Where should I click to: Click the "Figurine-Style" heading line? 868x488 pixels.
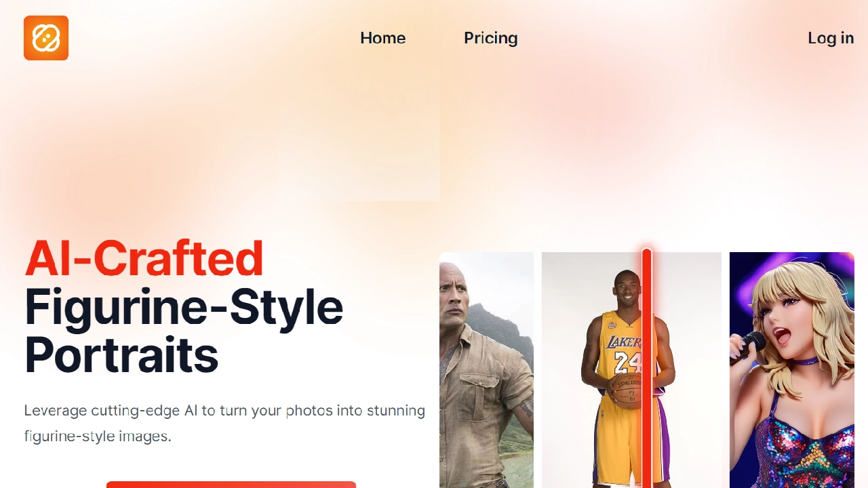click(184, 307)
